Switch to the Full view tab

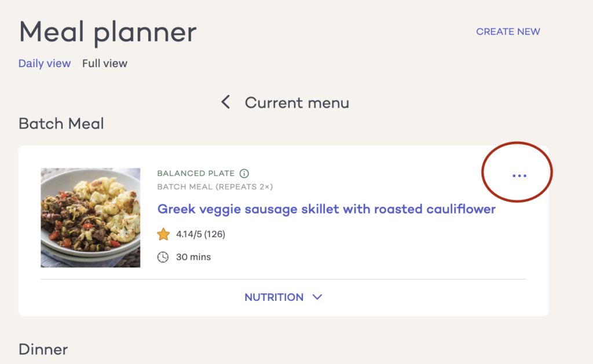tap(105, 64)
